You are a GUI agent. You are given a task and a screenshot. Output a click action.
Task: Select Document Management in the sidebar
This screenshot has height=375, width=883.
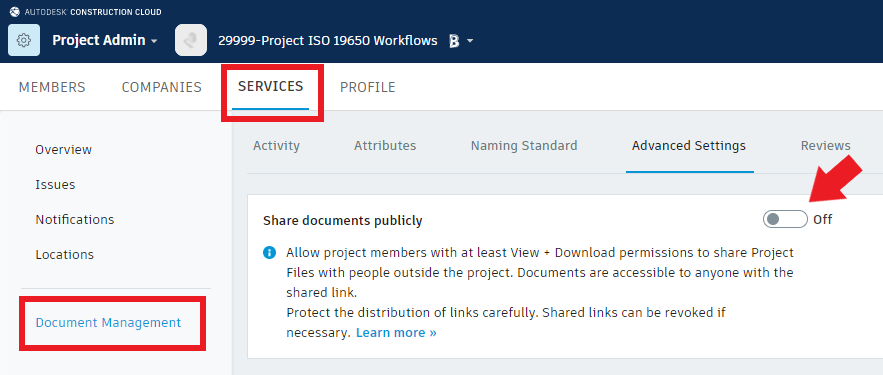(108, 323)
